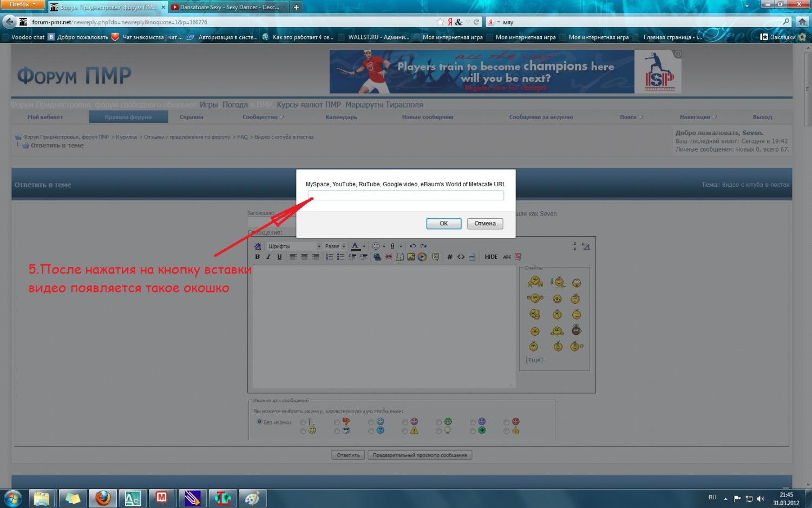Click the text color A swatch

355,246
